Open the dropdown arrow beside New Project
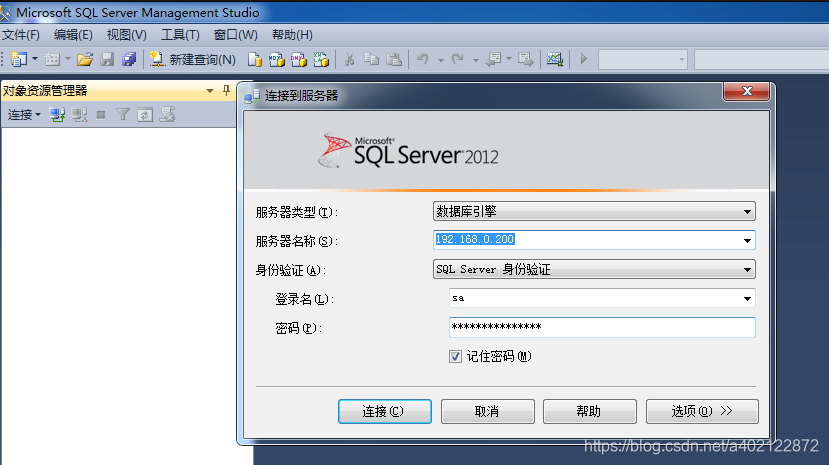 pyautogui.click(x=35, y=59)
